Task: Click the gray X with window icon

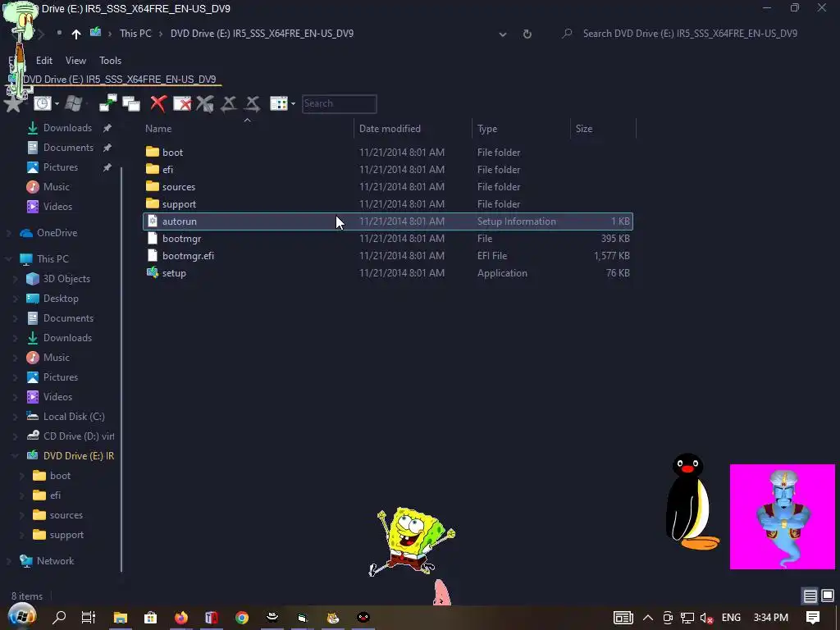Action: [205, 103]
